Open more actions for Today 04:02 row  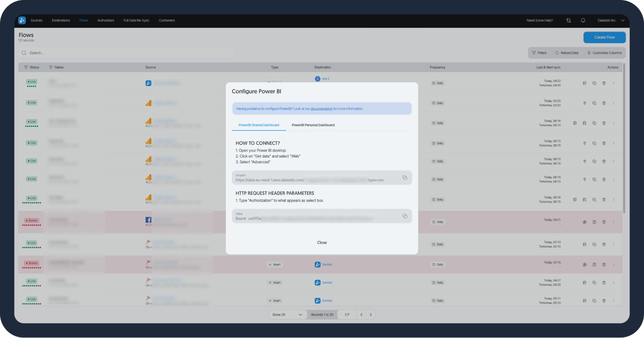(613, 83)
